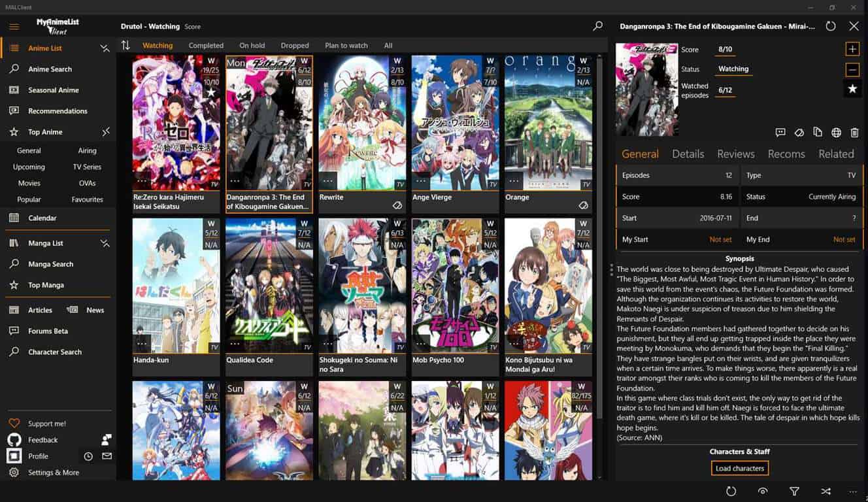The height and width of the screenshot is (502, 868).
Task: Collapse the Top Anime submenu chevron
Action: [x=106, y=132]
